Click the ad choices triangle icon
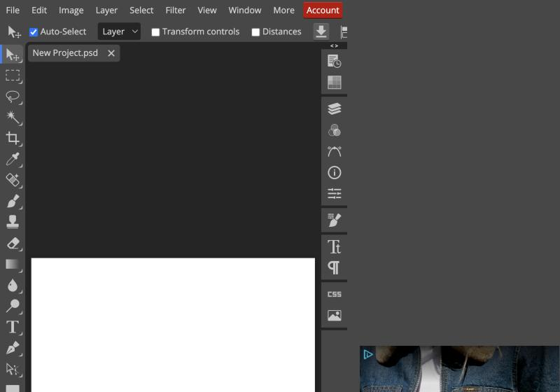560x392 pixels. 368,354
